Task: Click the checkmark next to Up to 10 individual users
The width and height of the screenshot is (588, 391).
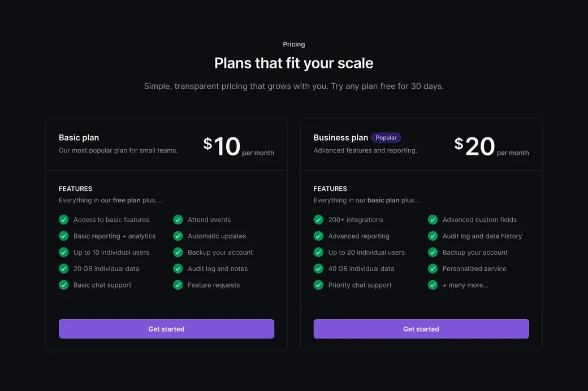Action: point(63,252)
